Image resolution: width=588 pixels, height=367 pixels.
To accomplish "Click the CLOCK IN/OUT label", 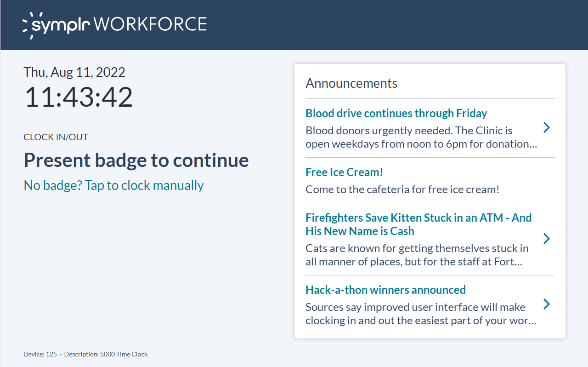I will point(56,137).
